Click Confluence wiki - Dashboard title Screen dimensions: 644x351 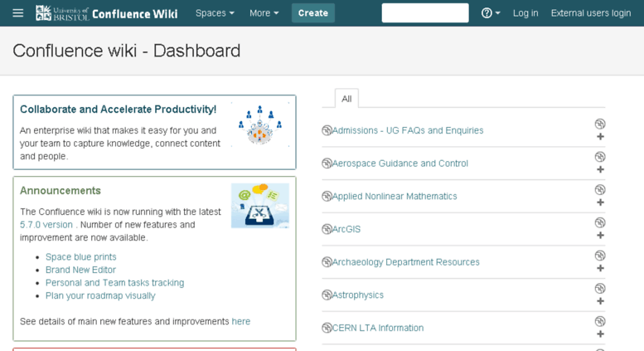tap(127, 51)
